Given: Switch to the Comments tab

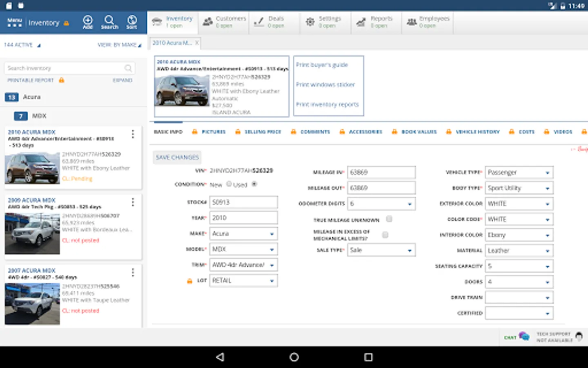Looking at the screenshot, I should (315, 132).
